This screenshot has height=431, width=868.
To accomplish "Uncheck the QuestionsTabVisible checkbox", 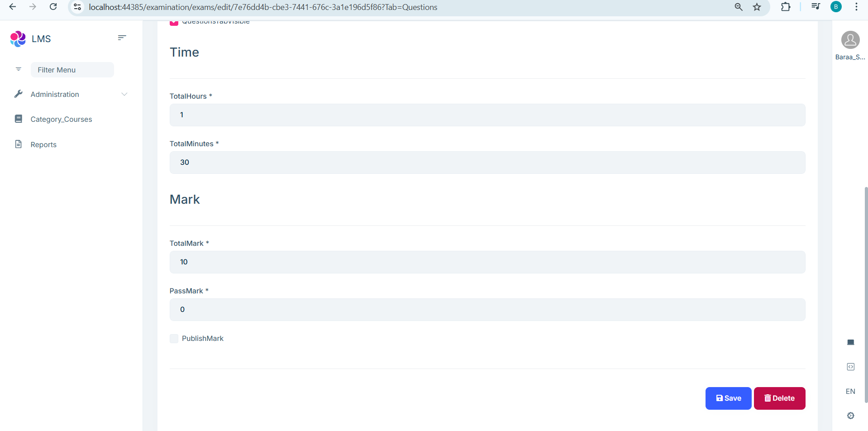I will 174,23.
